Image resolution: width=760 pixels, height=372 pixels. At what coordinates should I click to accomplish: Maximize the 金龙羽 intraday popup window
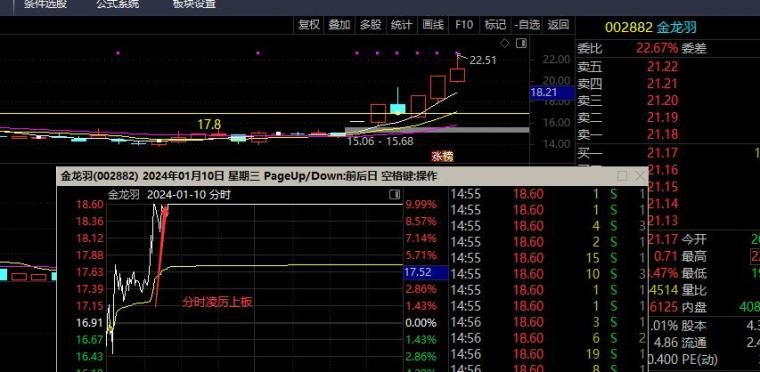coord(622,176)
